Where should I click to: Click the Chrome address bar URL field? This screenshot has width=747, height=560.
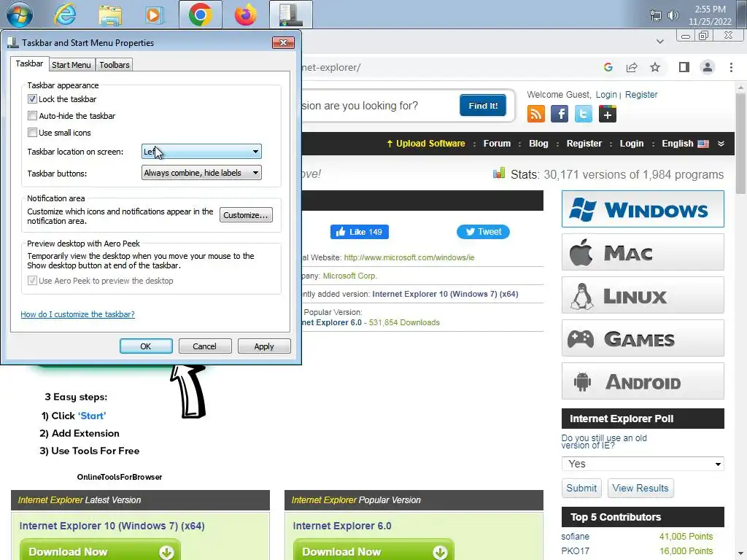pyautogui.click(x=448, y=67)
